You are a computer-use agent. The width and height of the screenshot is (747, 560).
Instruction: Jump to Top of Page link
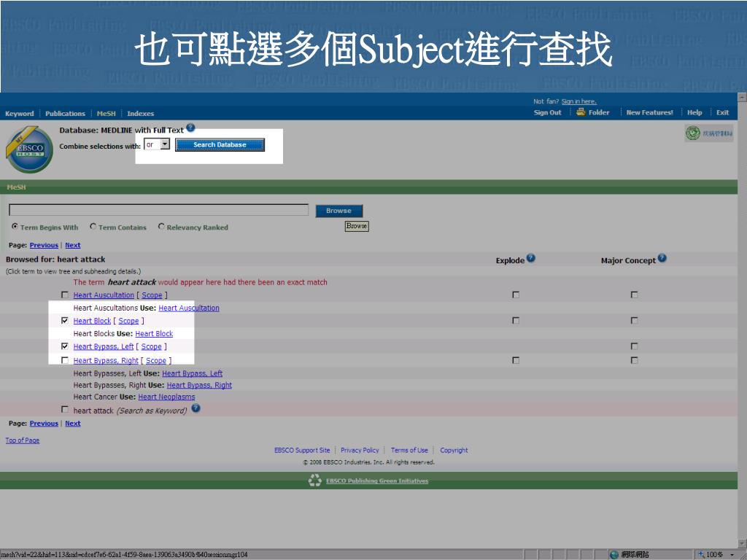23,440
